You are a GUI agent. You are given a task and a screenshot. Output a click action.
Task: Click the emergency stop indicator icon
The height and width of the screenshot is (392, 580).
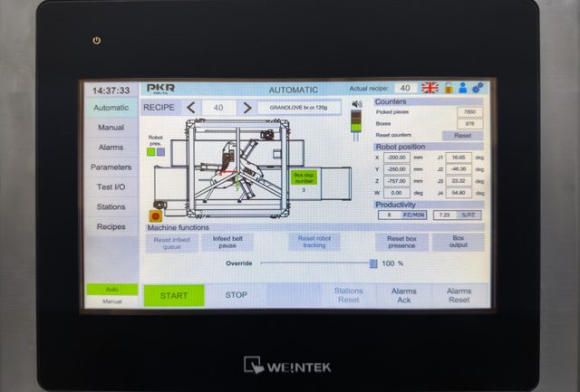(x=154, y=215)
